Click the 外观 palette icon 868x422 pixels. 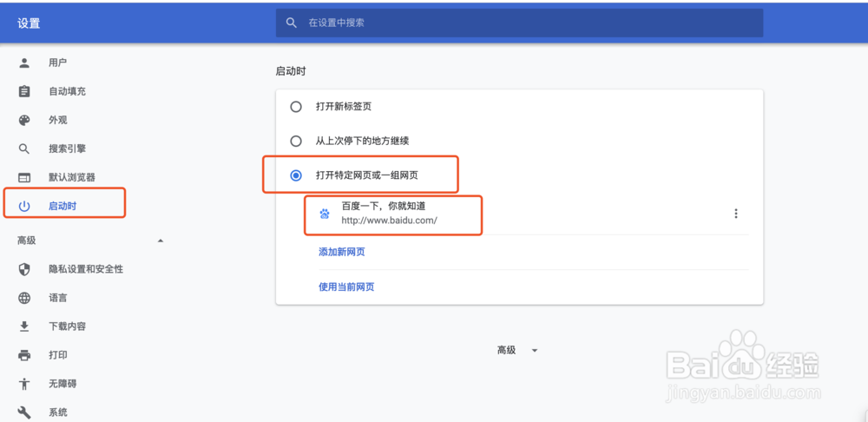pos(24,120)
